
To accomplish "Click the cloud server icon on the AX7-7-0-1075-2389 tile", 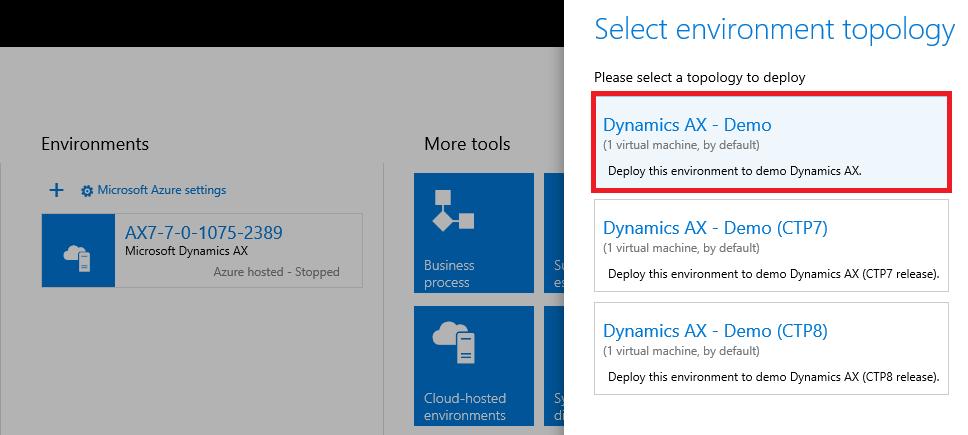I will [78, 257].
